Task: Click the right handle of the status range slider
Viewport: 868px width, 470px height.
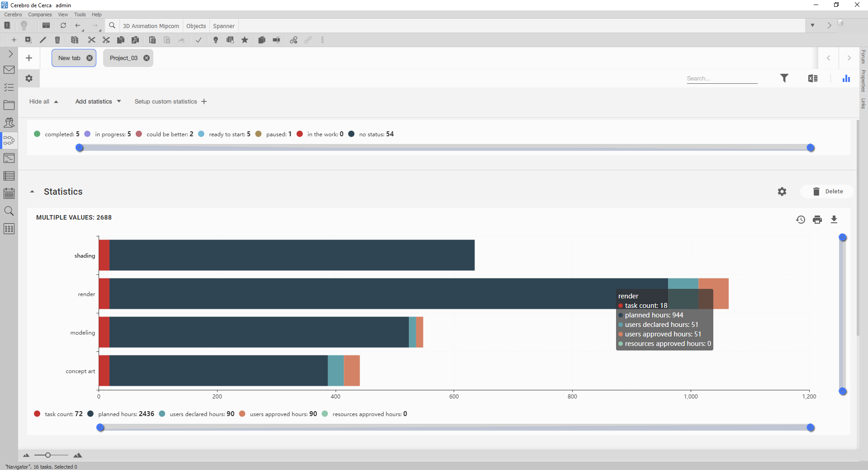Action: pyautogui.click(x=811, y=148)
